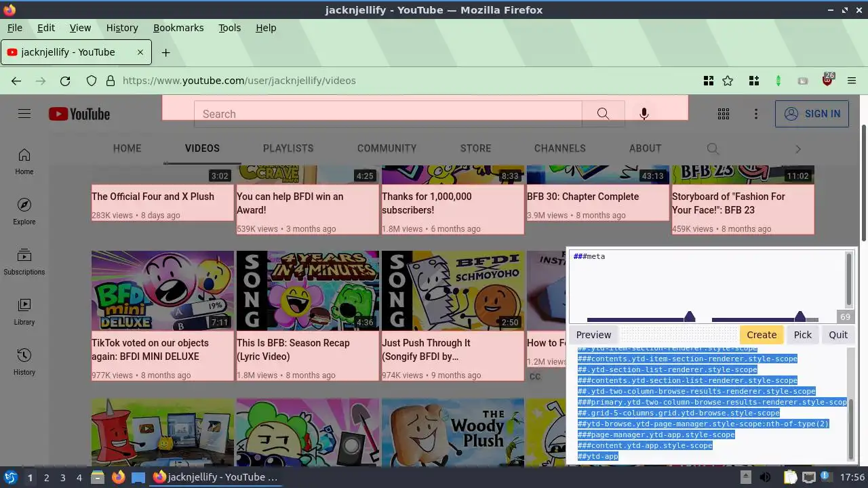868x488 pixels.
Task: Open the system start menu icon
Action: click(10, 477)
